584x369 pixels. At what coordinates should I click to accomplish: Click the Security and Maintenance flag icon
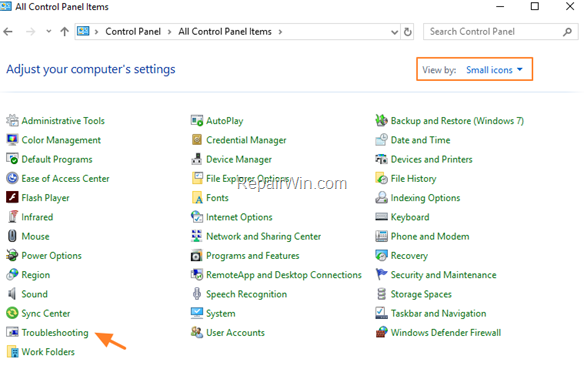(381, 274)
